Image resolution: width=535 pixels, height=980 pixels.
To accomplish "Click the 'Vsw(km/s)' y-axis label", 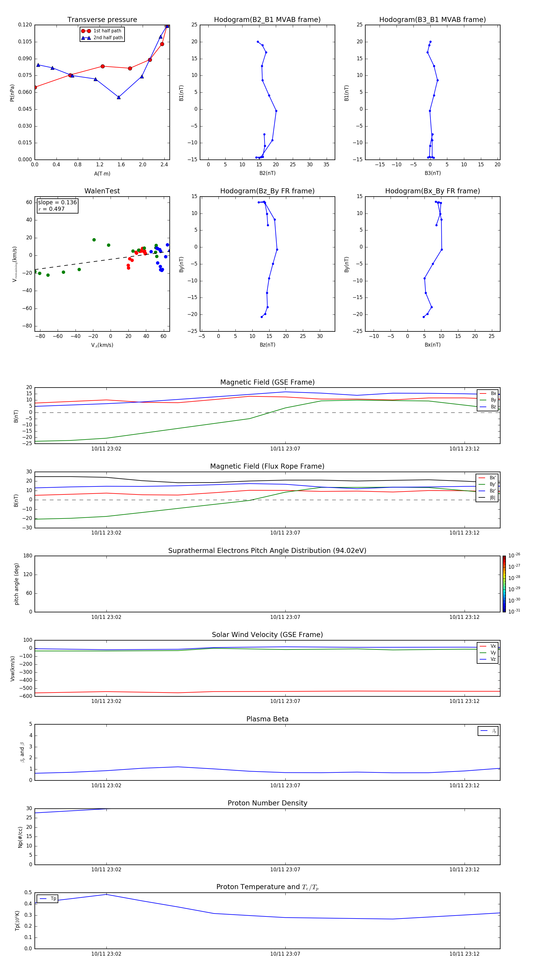I will pyautogui.click(x=12, y=668).
